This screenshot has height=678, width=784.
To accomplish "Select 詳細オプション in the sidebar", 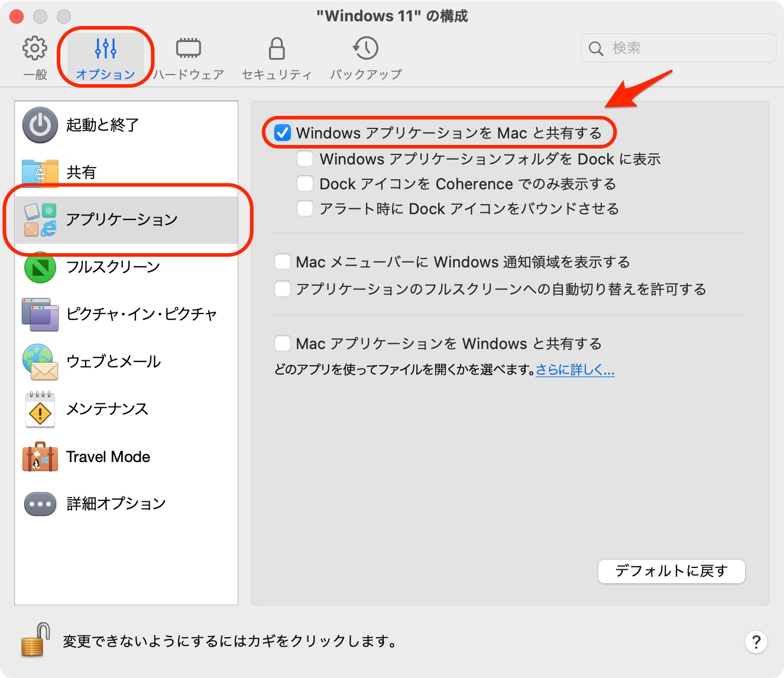I will click(127, 503).
